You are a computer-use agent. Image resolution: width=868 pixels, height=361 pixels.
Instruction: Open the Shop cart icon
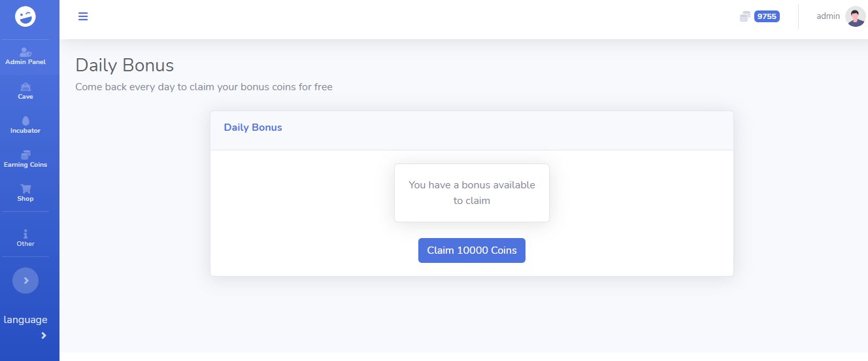tap(25, 188)
